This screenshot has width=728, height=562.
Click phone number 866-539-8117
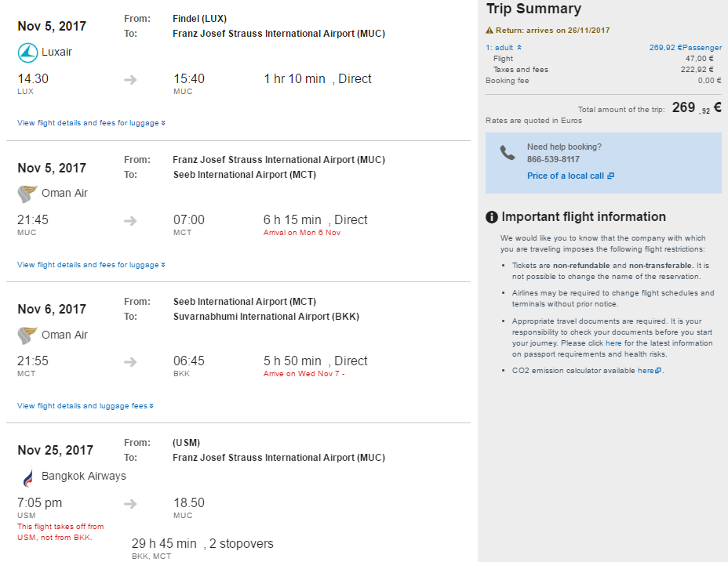coord(553,159)
